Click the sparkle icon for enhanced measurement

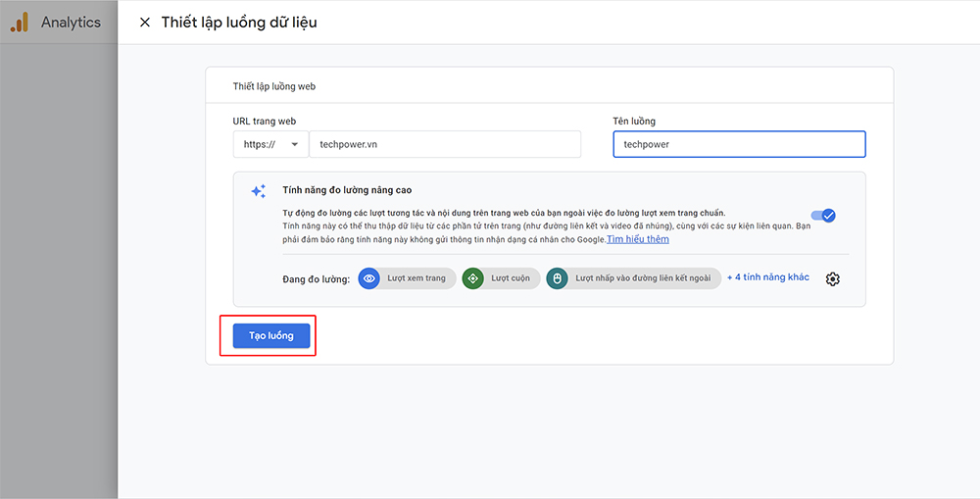[x=258, y=191]
